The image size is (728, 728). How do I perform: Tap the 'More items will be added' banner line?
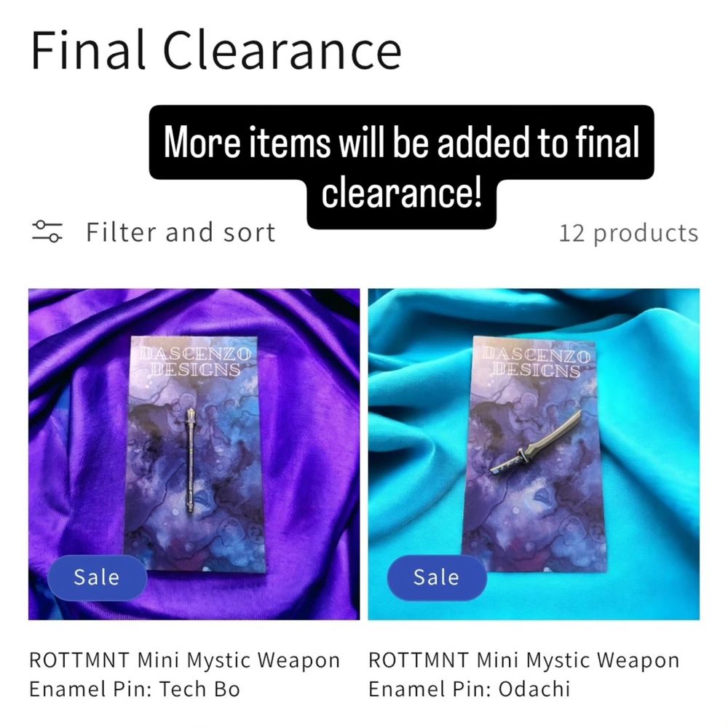pyautogui.click(x=402, y=142)
